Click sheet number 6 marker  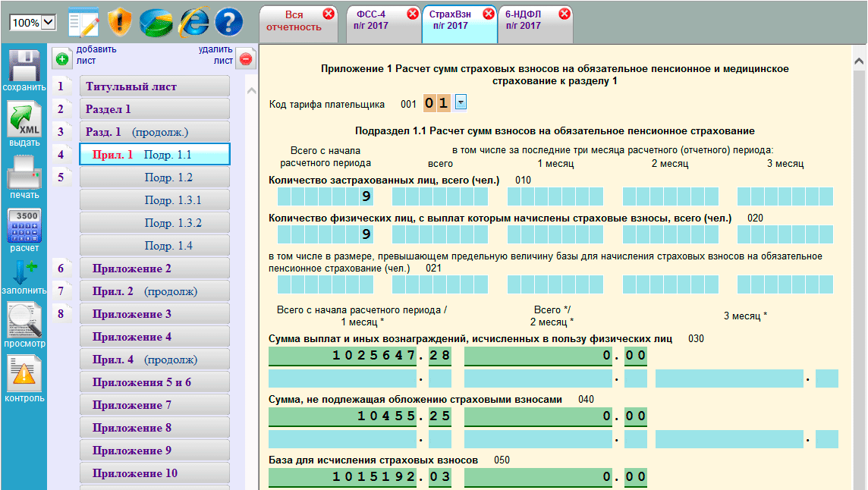[61, 269]
